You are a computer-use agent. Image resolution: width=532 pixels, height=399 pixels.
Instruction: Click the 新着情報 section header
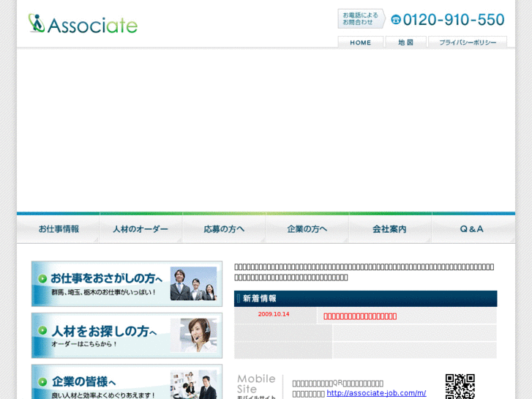tap(365, 299)
